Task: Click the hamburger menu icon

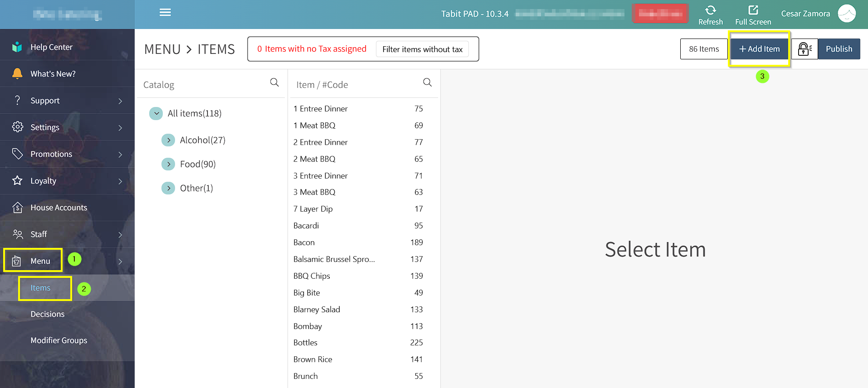Action: (x=165, y=12)
